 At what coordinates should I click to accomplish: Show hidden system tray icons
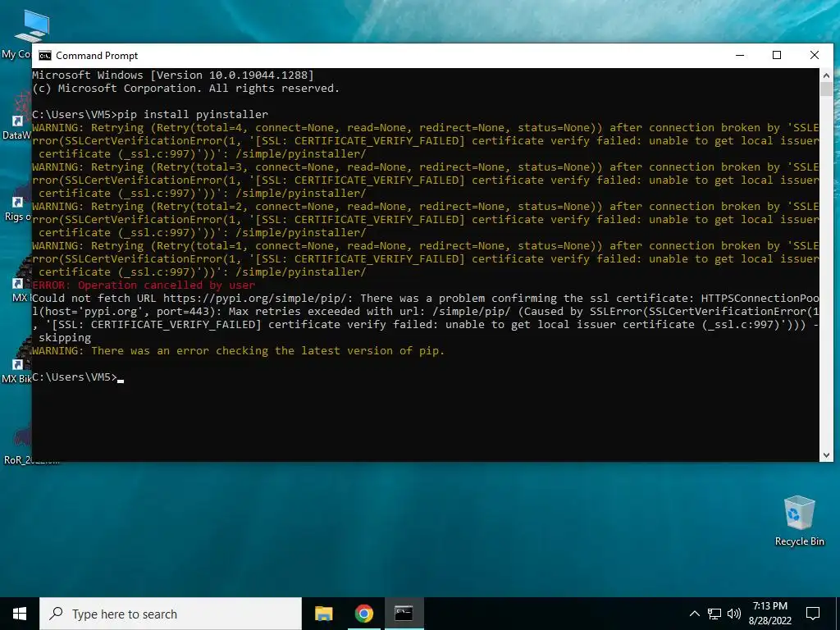[x=694, y=614]
